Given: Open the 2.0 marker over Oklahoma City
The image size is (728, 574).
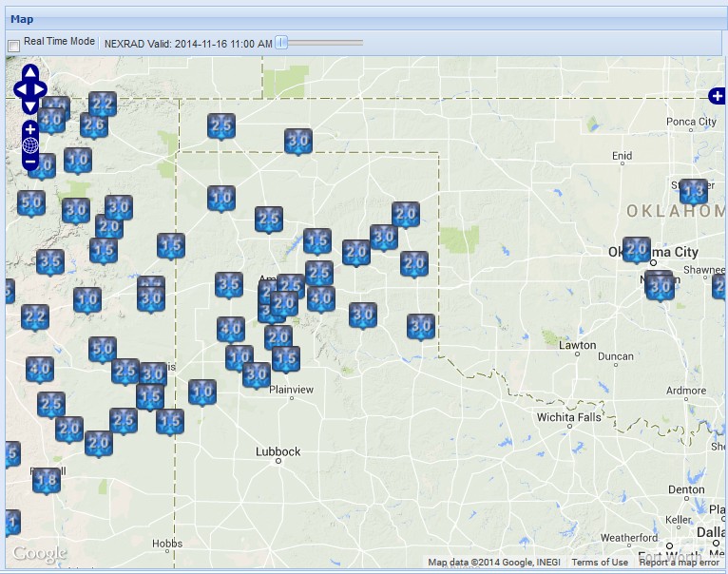Looking at the screenshot, I should tap(636, 250).
